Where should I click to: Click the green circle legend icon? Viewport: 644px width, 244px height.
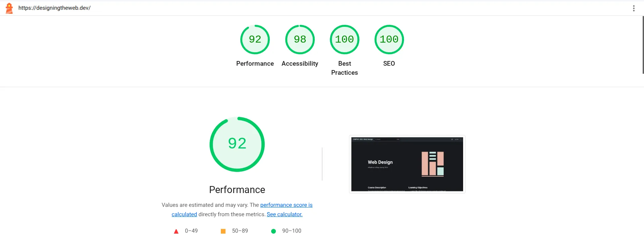[274, 231]
